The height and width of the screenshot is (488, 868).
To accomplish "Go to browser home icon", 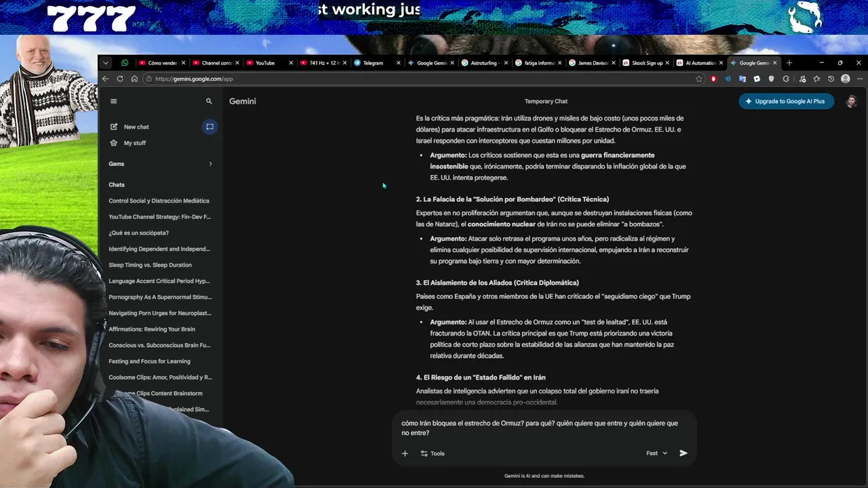I will click(134, 79).
